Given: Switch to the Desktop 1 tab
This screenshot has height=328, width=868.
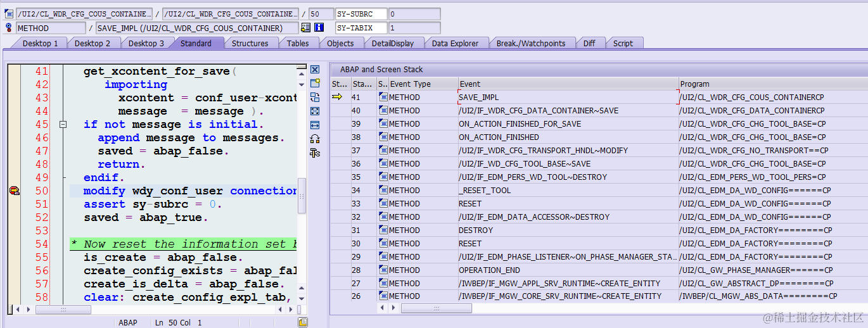Looking at the screenshot, I should pos(40,43).
